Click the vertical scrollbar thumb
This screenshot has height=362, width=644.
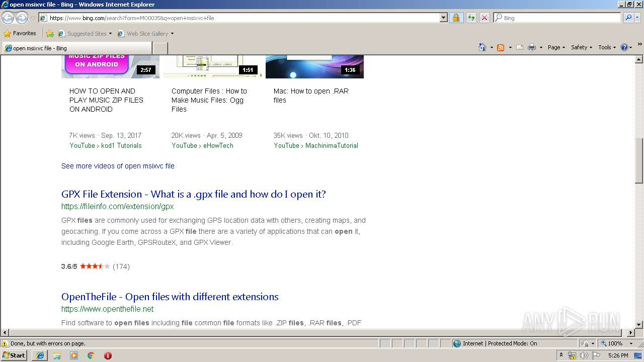click(x=639, y=160)
